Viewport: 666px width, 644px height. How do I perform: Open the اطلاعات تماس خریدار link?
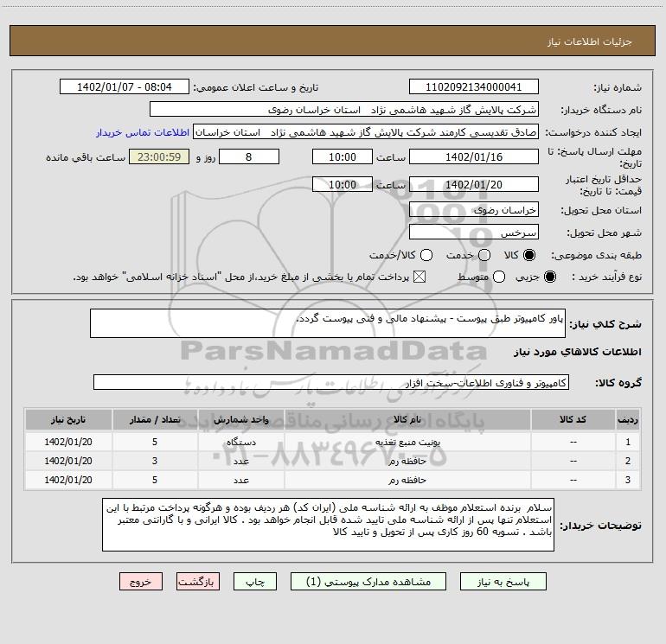point(143,132)
